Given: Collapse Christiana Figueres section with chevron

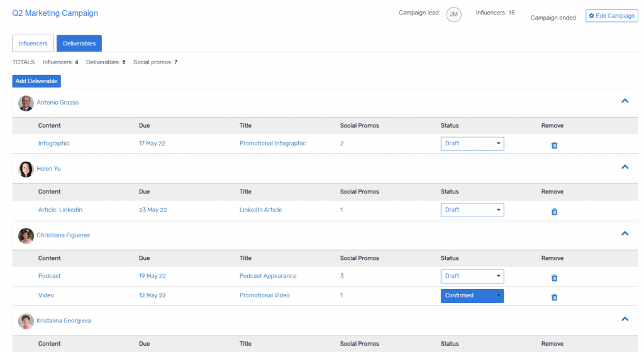Looking at the screenshot, I should coord(625,234).
